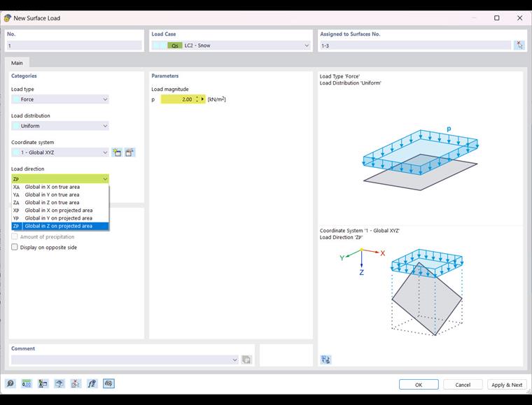Maximize the New Surface Load dialog
This screenshot has width=532, height=405.
point(497,18)
